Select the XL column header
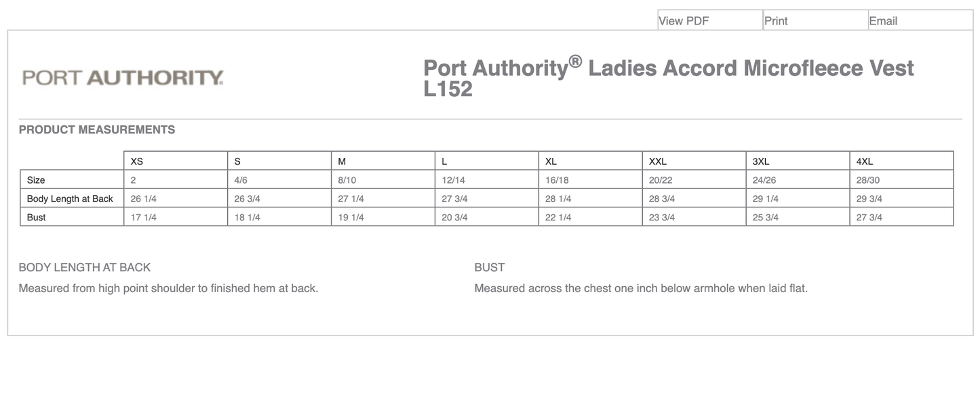This screenshot has width=980, height=406. point(551,161)
